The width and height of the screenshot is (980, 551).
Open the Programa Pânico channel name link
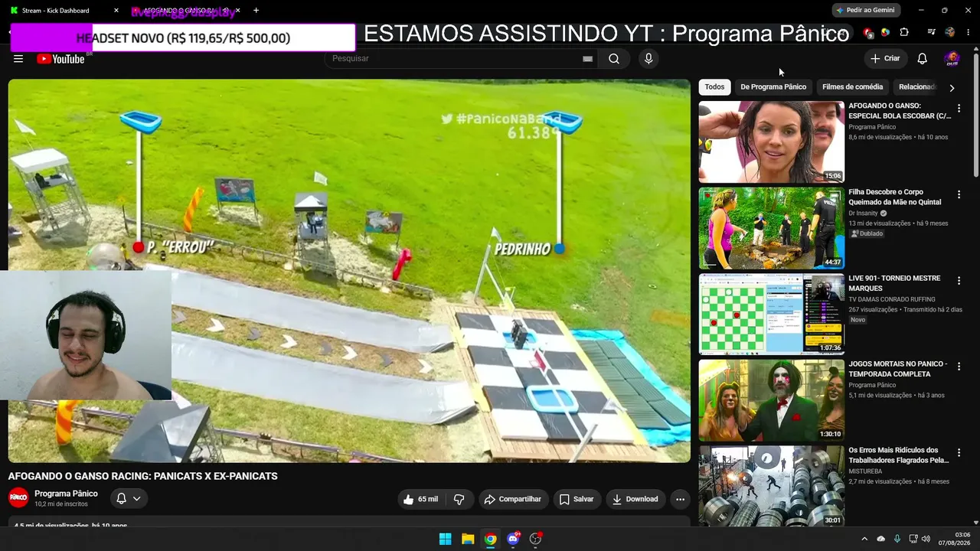[66, 494]
